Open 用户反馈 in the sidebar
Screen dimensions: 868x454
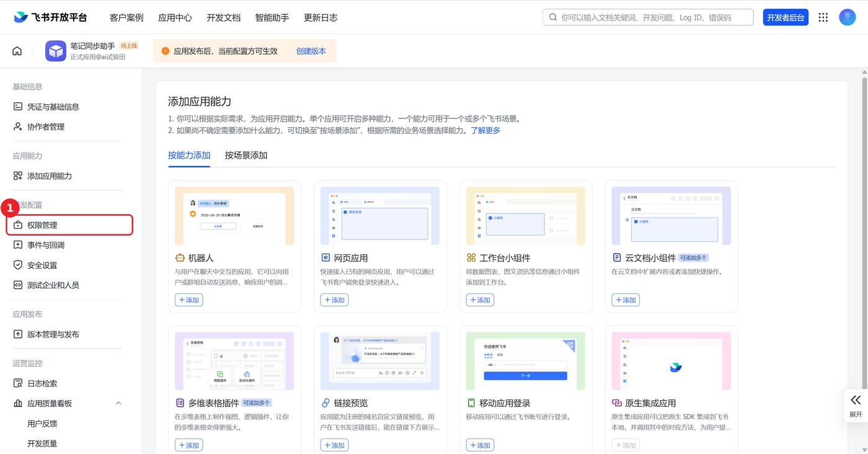tap(42, 424)
